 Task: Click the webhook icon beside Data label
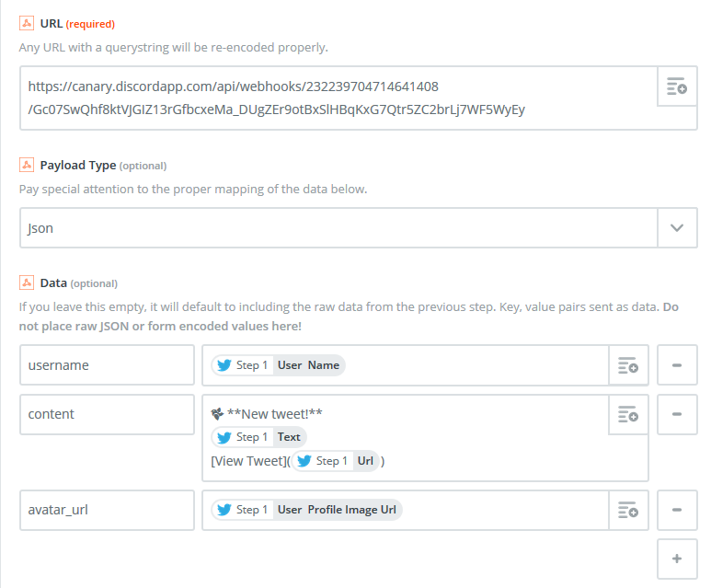coord(27,282)
